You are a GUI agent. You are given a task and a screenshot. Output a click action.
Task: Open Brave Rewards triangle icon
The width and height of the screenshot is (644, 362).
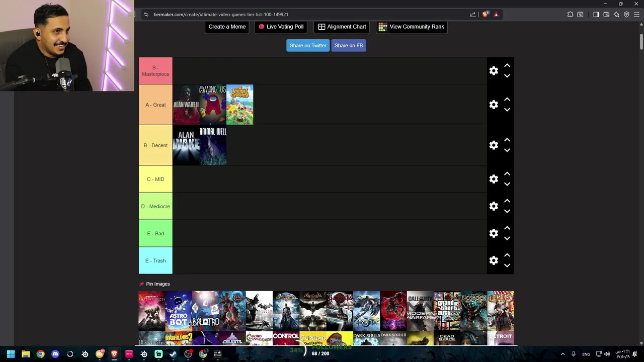[x=496, y=15]
